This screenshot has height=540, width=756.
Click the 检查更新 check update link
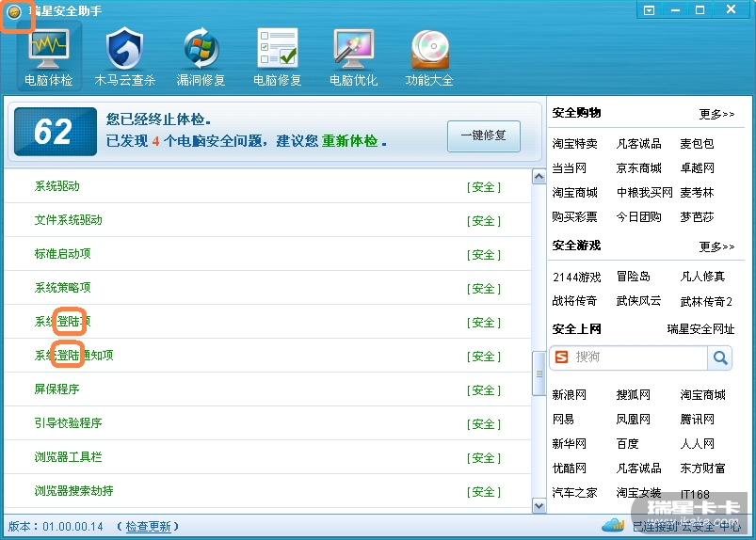pyautogui.click(x=149, y=527)
